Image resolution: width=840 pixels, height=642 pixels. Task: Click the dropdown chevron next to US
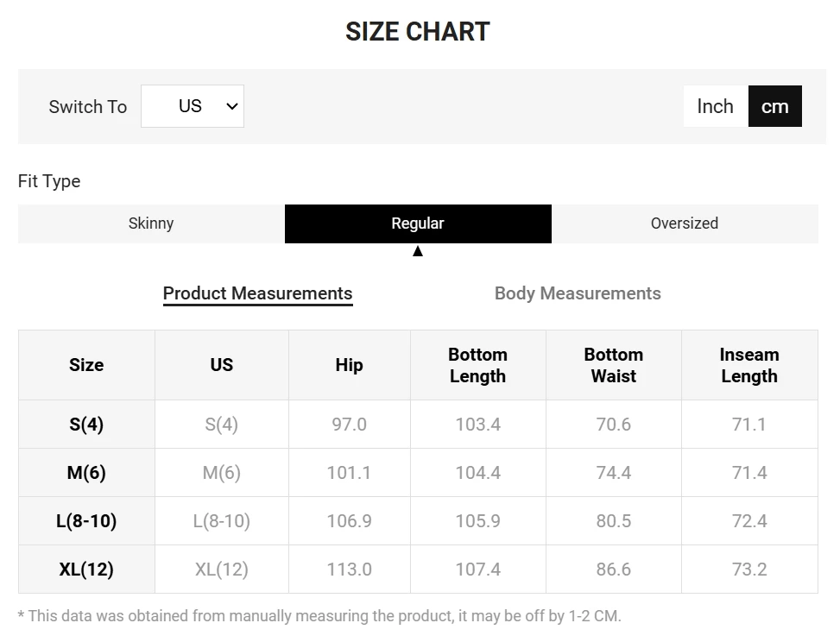(232, 106)
